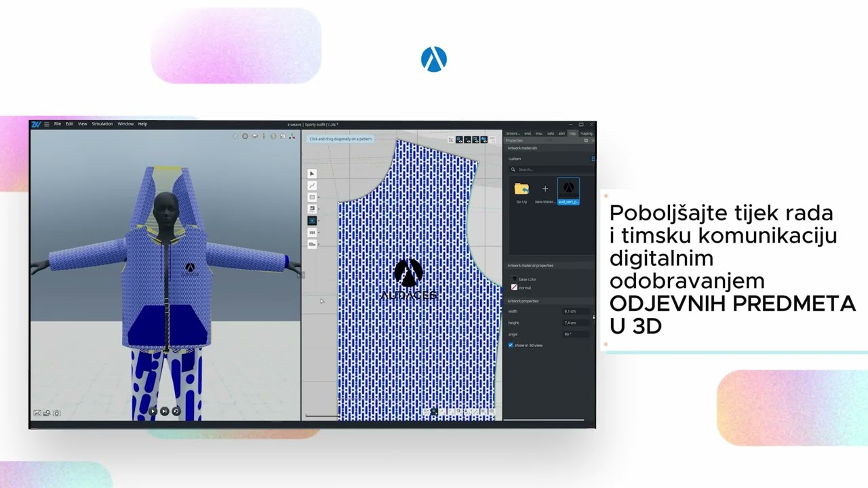The image size is (868, 488).
Task: Click the grey sphere shading icon in 3D view
Action: click(245, 136)
